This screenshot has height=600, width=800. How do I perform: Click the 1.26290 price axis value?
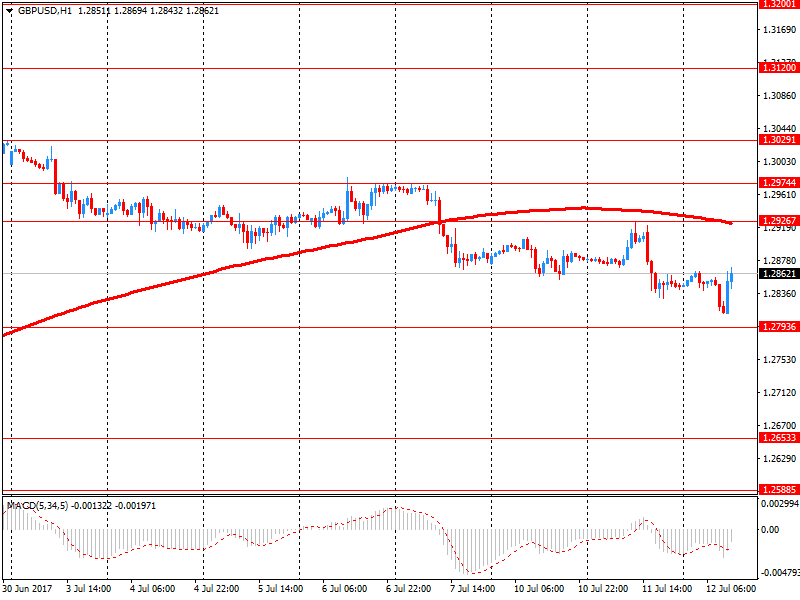click(x=779, y=459)
